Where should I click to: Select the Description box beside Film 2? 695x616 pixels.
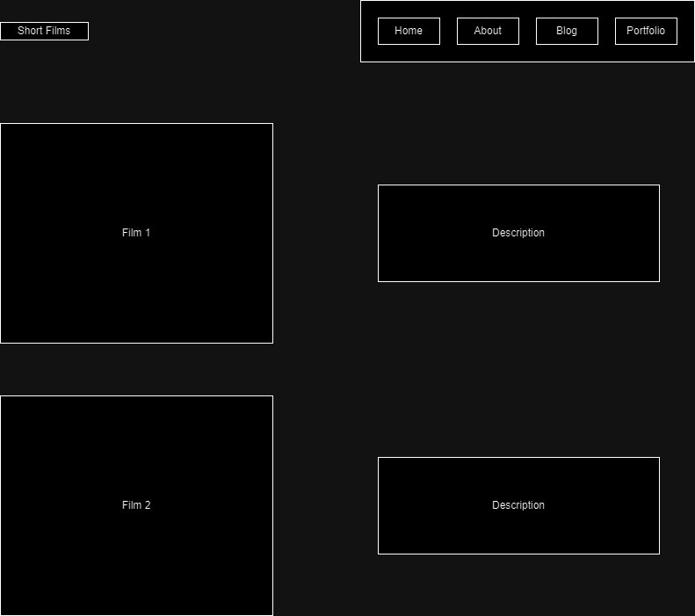[x=518, y=505]
